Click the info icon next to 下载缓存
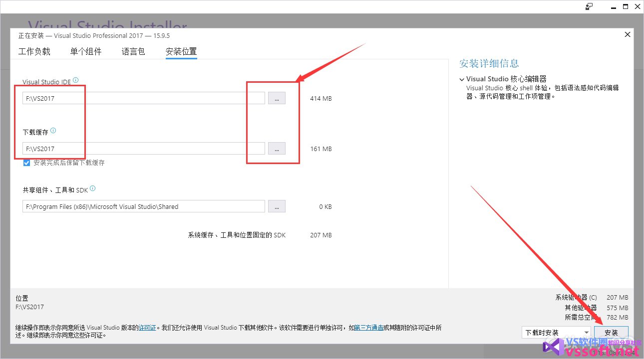The height and width of the screenshot is (359, 644). click(x=53, y=131)
